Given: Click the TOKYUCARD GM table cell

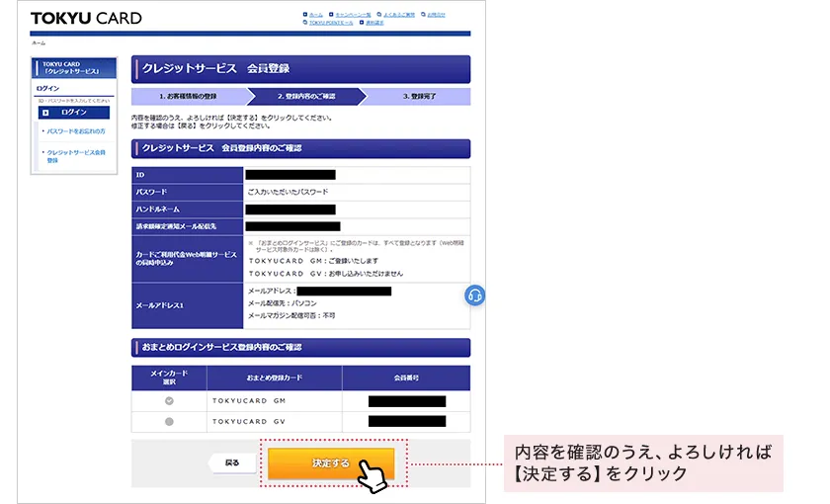Looking at the screenshot, I should [x=275, y=401].
